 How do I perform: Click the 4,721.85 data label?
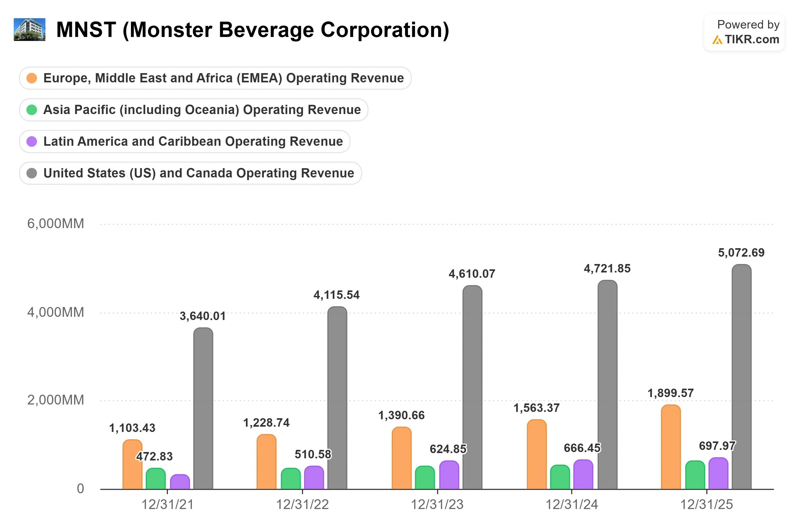coord(607,269)
